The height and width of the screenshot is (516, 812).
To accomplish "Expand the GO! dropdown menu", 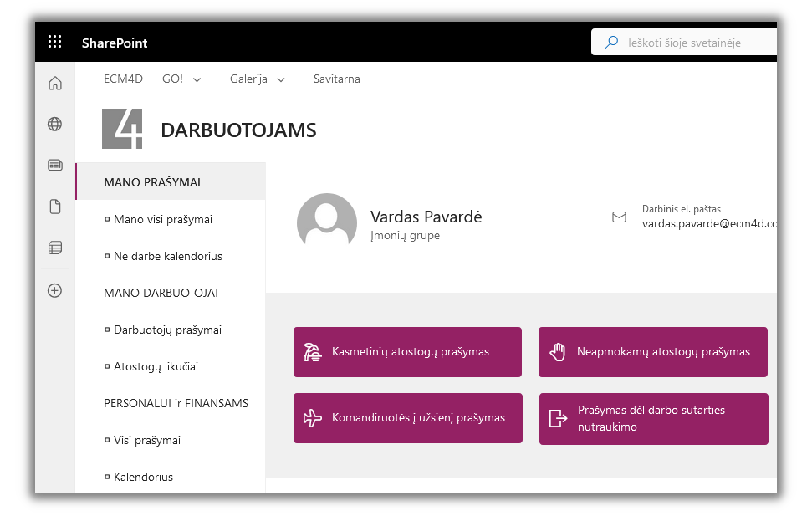I will tap(181, 79).
